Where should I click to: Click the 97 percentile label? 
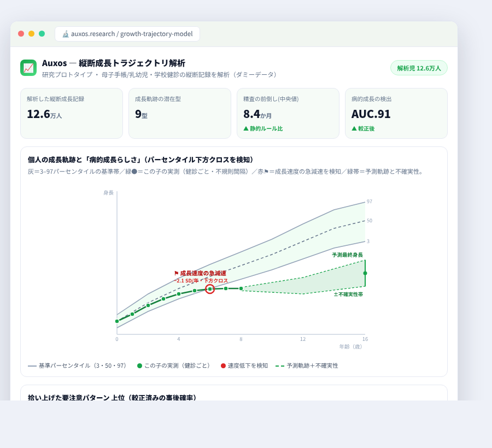[x=370, y=202]
